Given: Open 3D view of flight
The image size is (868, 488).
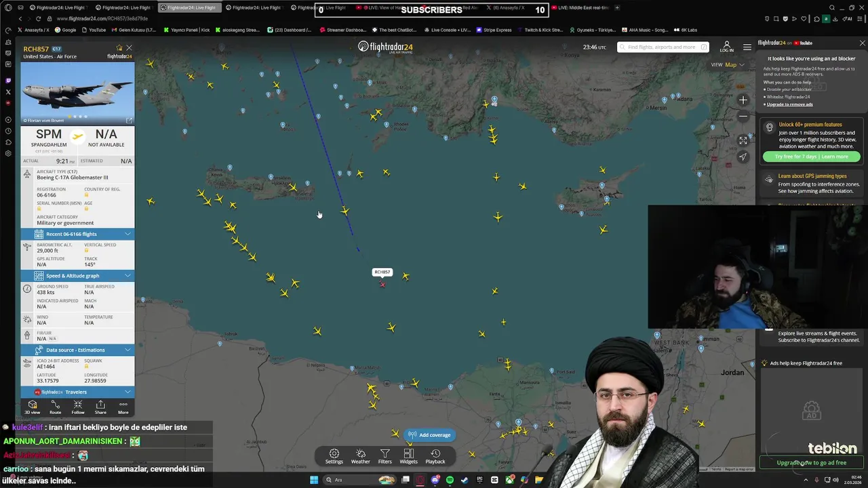Looking at the screenshot, I should tap(33, 407).
